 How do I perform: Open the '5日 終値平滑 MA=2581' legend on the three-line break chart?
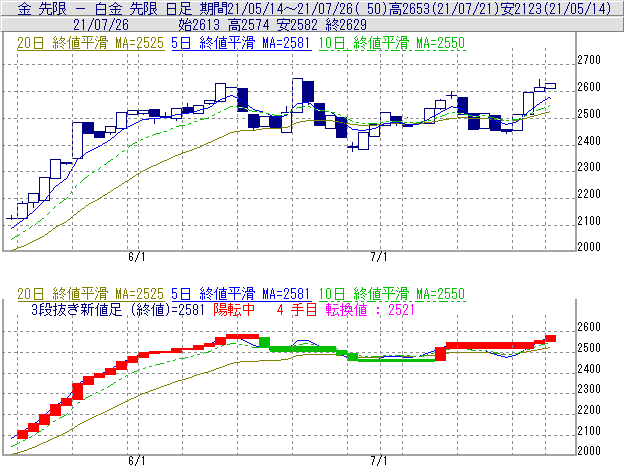(241, 294)
